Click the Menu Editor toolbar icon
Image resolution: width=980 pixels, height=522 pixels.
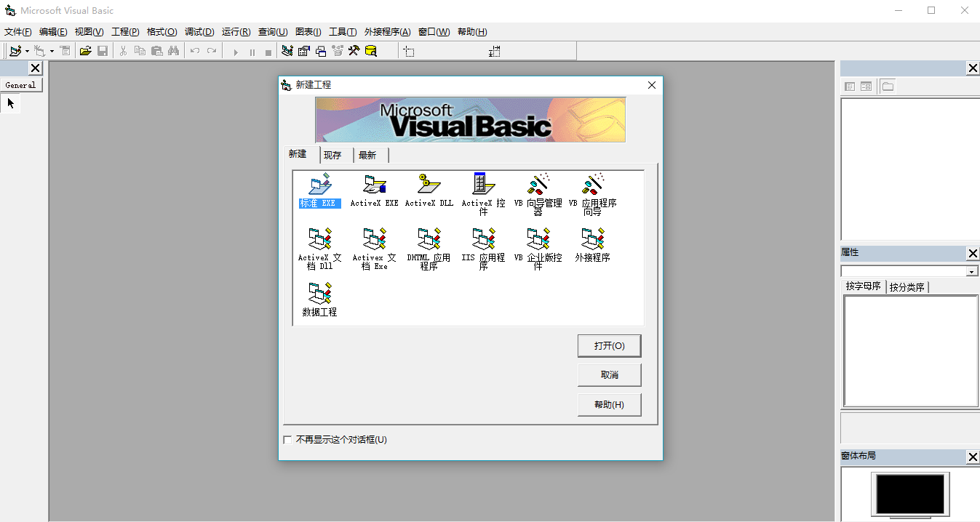pyautogui.click(x=65, y=51)
